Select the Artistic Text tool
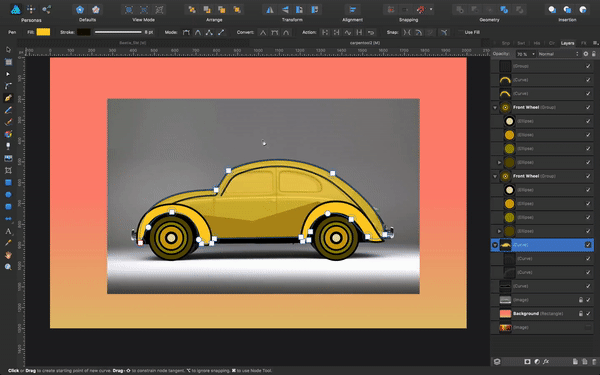The height and width of the screenshot is (375, 600). point(8,231)
